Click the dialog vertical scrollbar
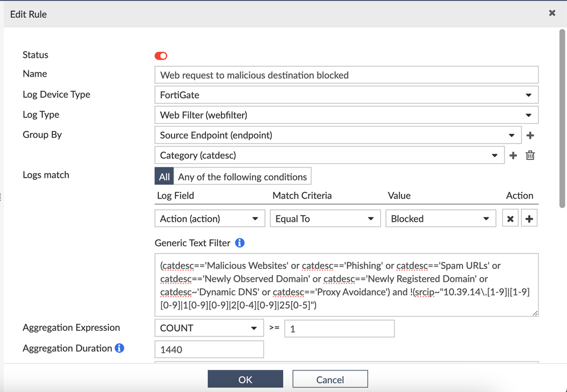Viewport: 567px width, 392px height. pos(562,119)
